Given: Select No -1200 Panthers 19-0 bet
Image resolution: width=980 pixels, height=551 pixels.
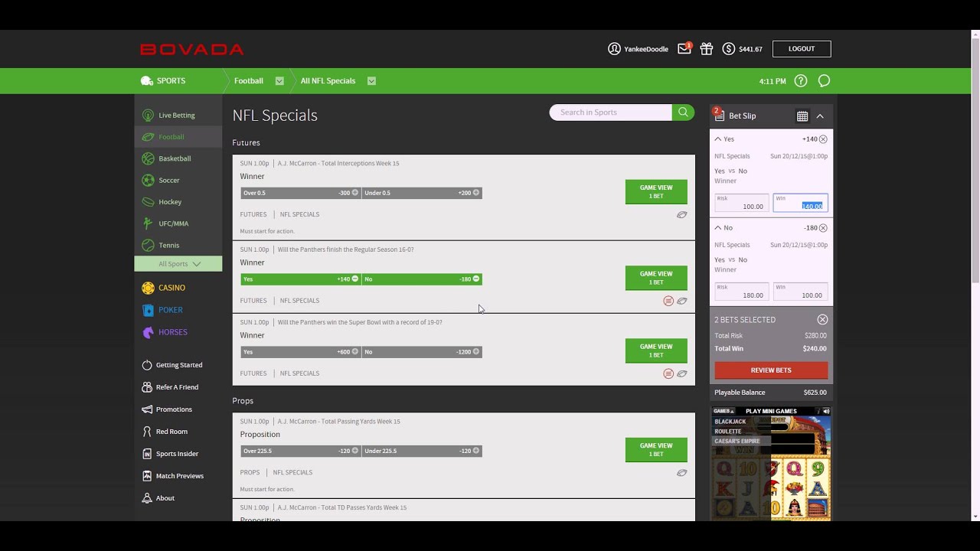Looking at the screenshot, I should (x=422, y=352).
